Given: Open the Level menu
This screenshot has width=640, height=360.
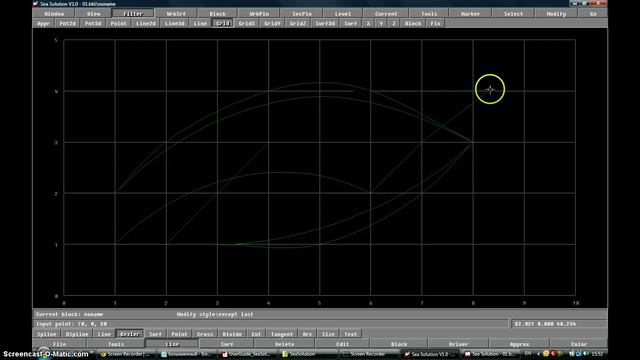Looking at the screenshot, I should click(343, 13).
